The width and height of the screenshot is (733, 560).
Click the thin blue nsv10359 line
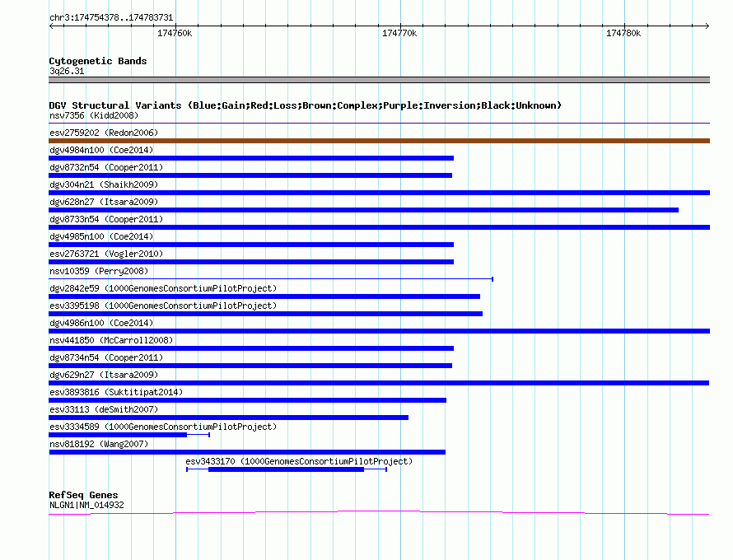click(x=271, y=279)
